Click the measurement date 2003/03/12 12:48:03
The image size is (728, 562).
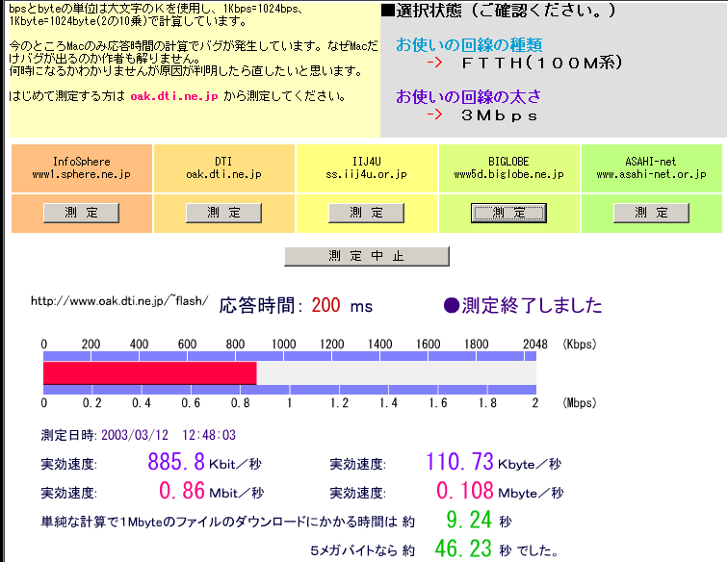[x=169, y=435]
